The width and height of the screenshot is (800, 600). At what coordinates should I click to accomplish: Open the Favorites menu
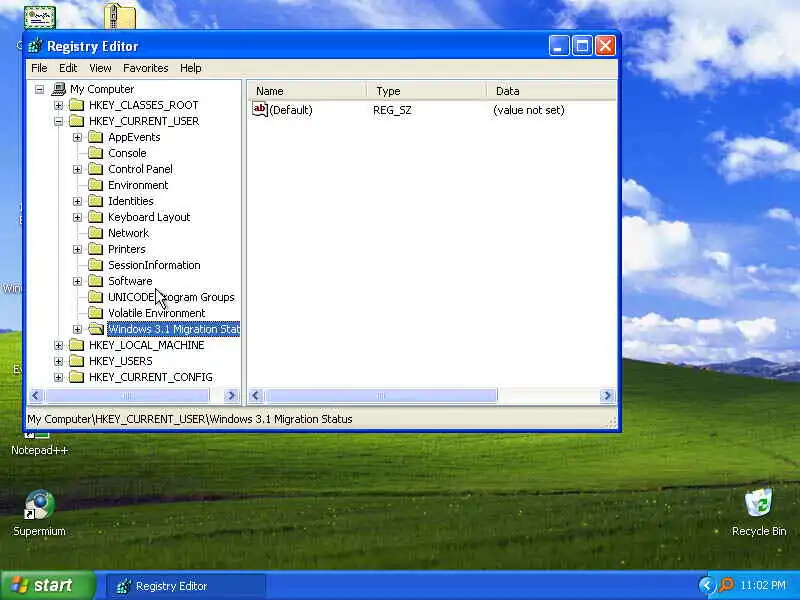[145, 68]
